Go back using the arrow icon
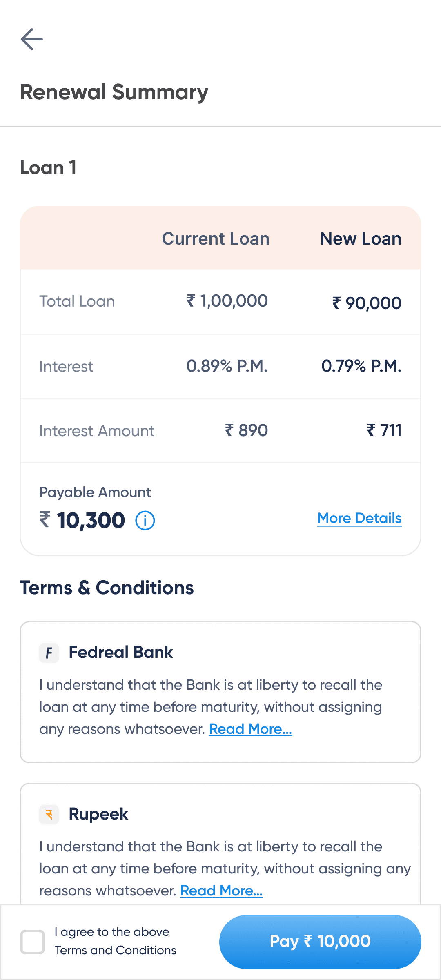441x980 pixels. [32, 39]
